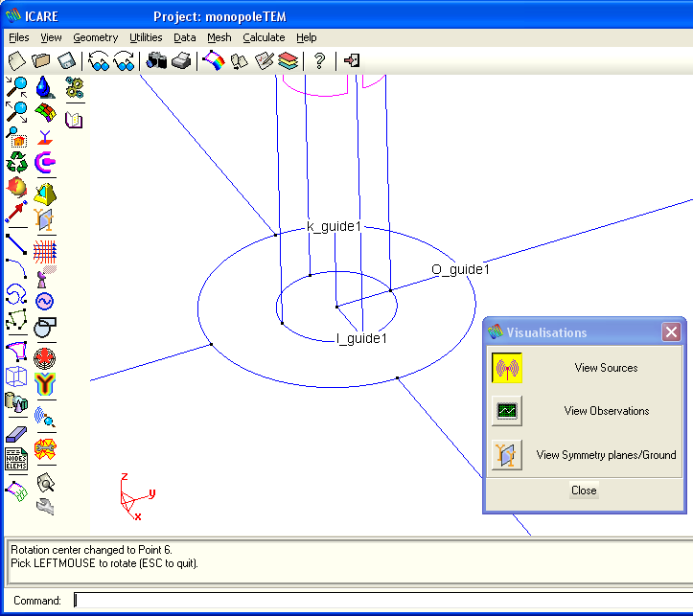
Task: Save the project via floppy disk icon
Action: (x=67, y=60)
